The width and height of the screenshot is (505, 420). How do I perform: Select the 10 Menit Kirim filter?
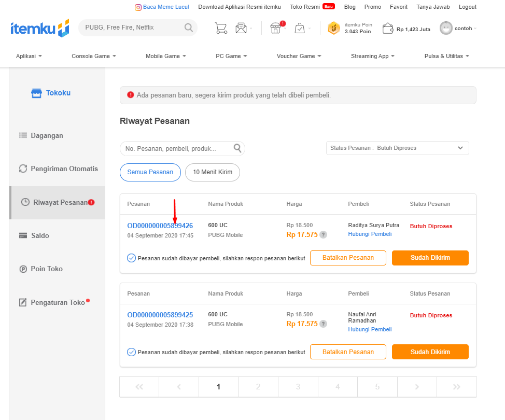click(212, 172)
